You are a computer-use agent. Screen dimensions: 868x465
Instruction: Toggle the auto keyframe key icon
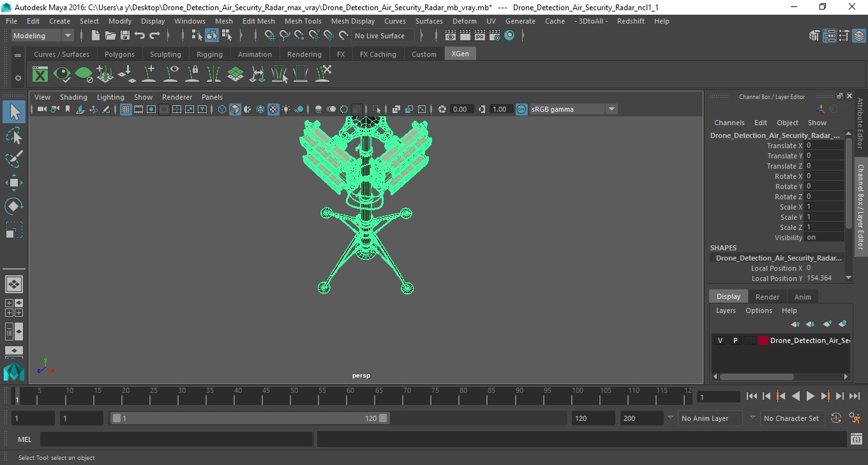tap(836, 418)
